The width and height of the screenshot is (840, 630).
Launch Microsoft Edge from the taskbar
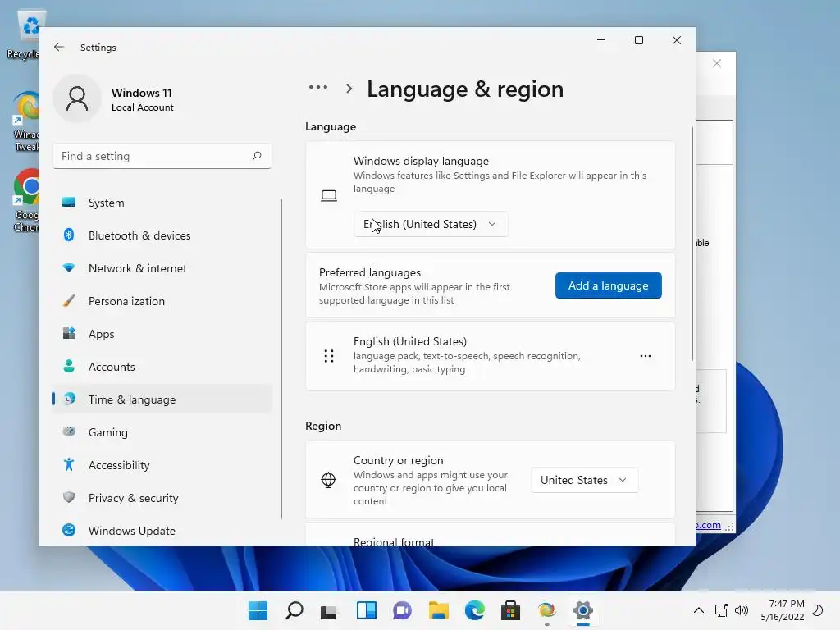tap(475, 610)
